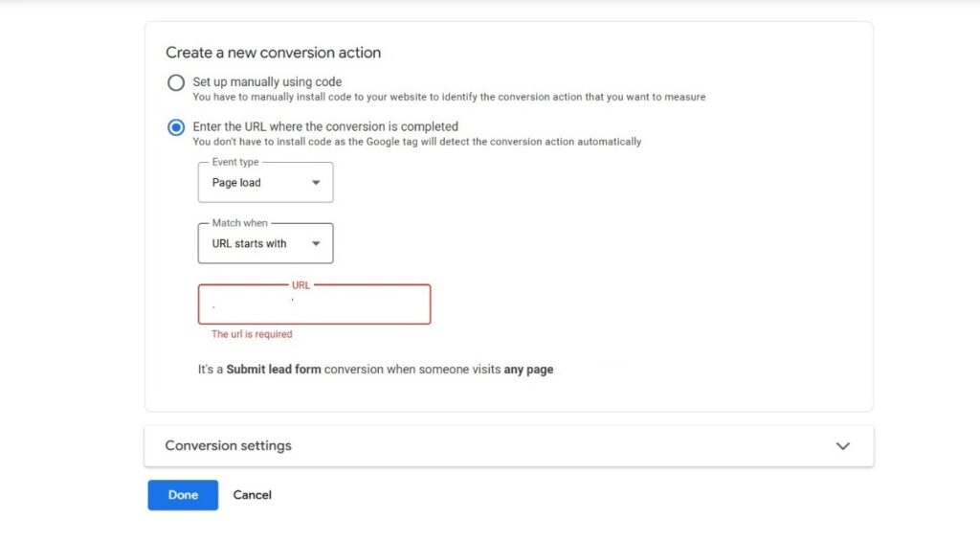980x541 pixels.
Task: Click the "Set up manually using code" label text
Action: coord(267,82)
